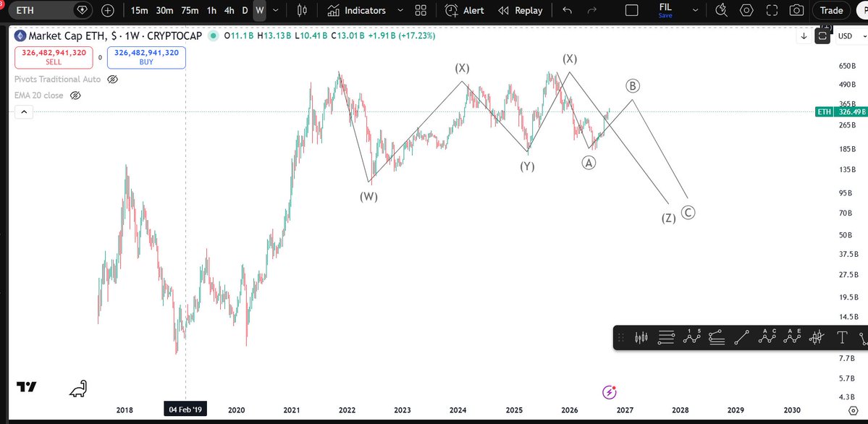Click the dinosaur icon beside TradingView logo
Viewport: 868px width, 424px height.
pos(79,389)
